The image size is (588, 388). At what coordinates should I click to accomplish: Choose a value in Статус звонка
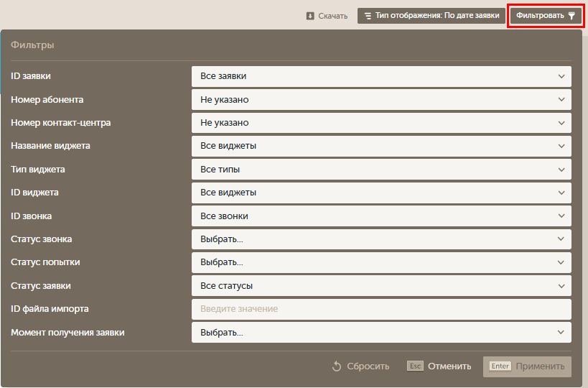tap(381, 239)
